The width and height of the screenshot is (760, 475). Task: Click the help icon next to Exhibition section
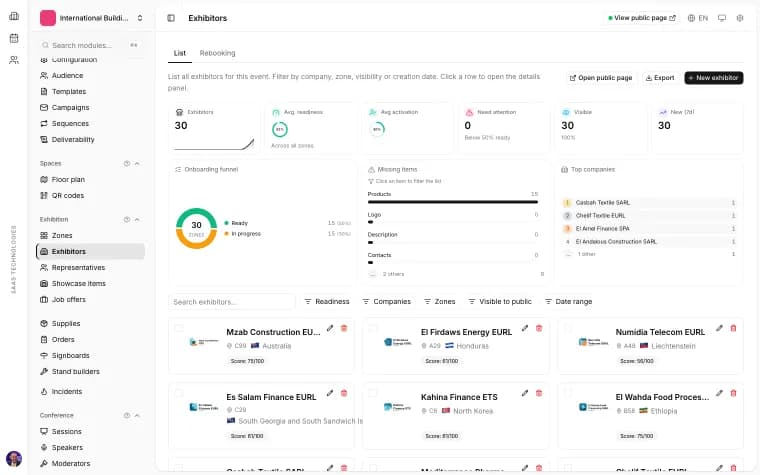pyautogui.click(x=127, y=220)
